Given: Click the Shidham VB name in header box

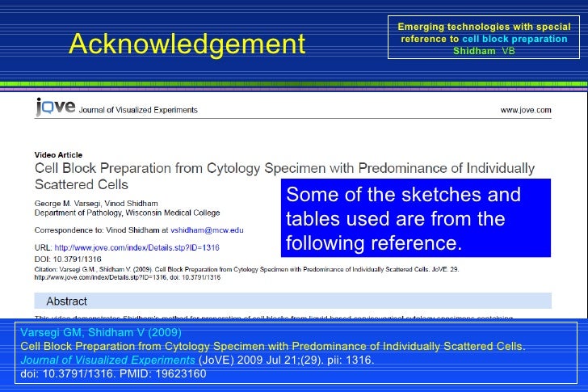Looking at the screenshot, I should click(484, 51).
